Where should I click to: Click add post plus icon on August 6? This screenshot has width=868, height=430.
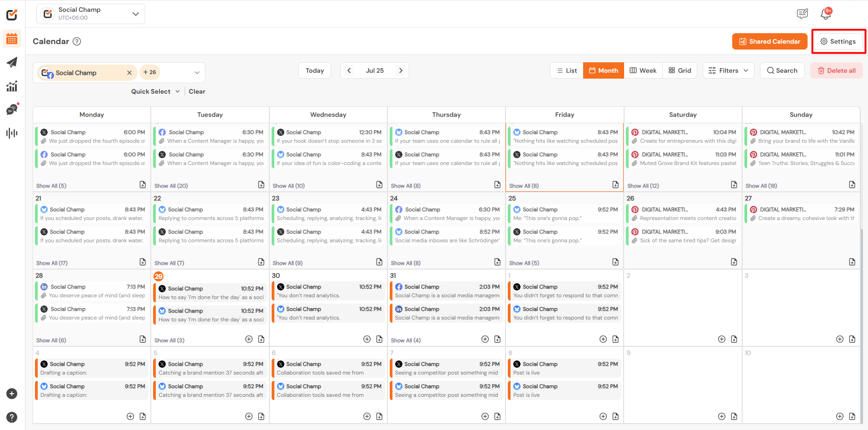tap(367, 416)
